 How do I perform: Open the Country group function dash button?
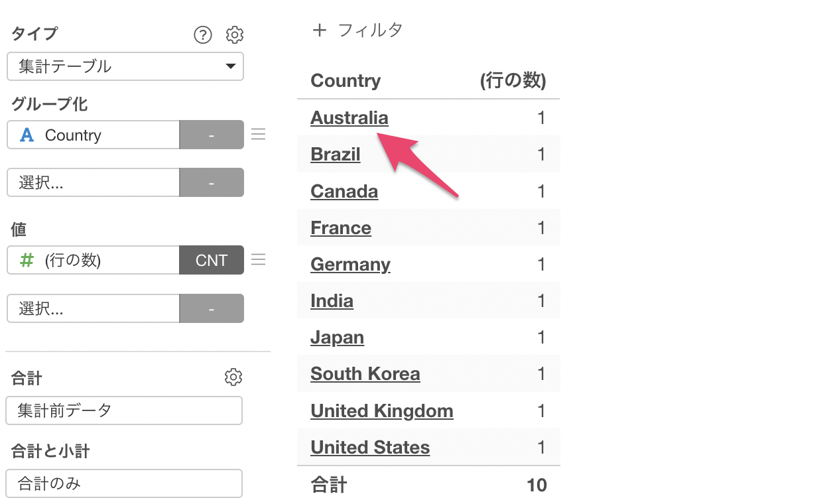click(x=211, y=135)
